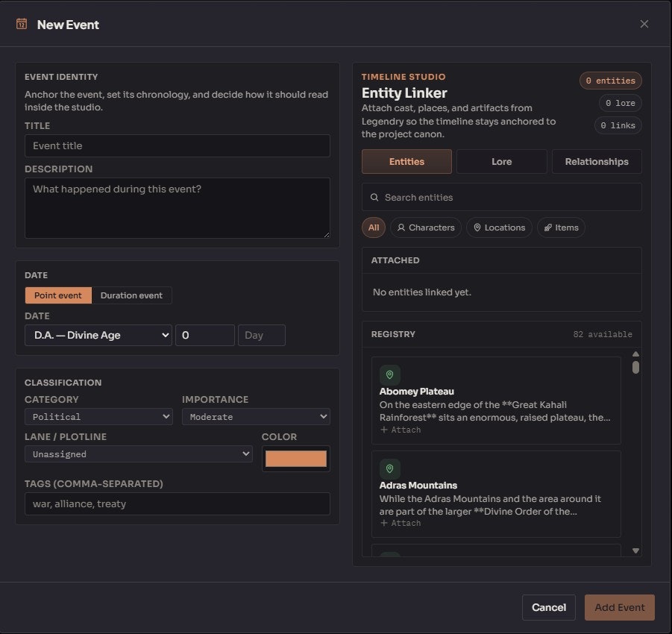The width and height of the screenshot is (672, 634).
Task: Click the REGISTRY section header
Action: [x=393, y=334]
